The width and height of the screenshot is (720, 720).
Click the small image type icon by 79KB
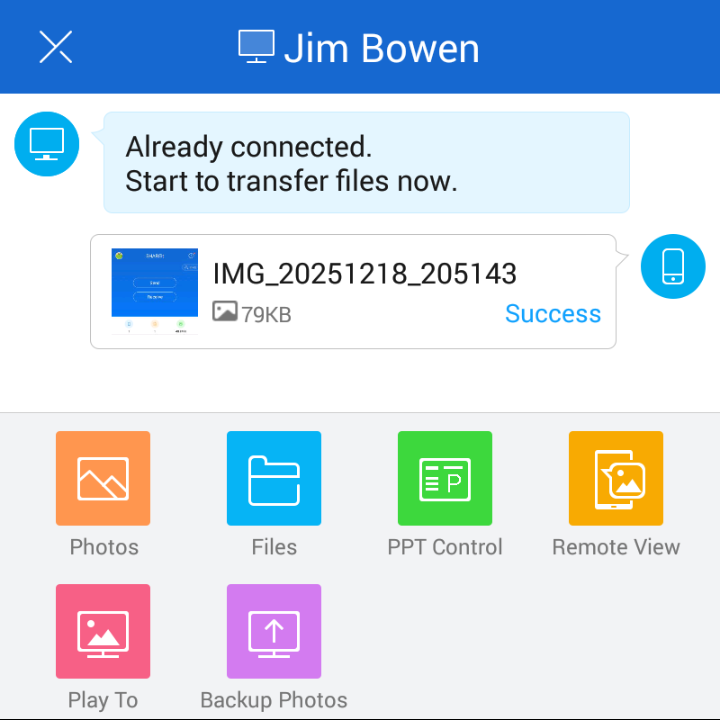click(225, 311)
